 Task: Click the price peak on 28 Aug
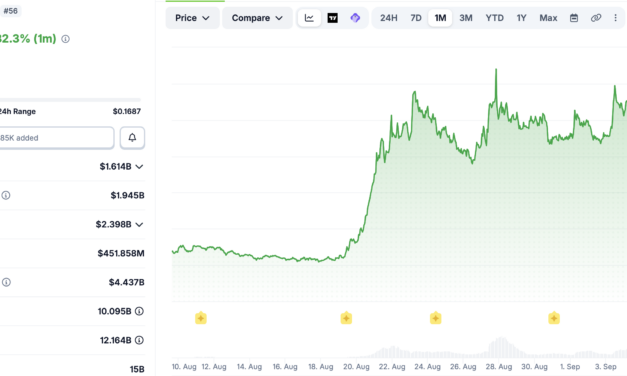(x=496, y=70)
